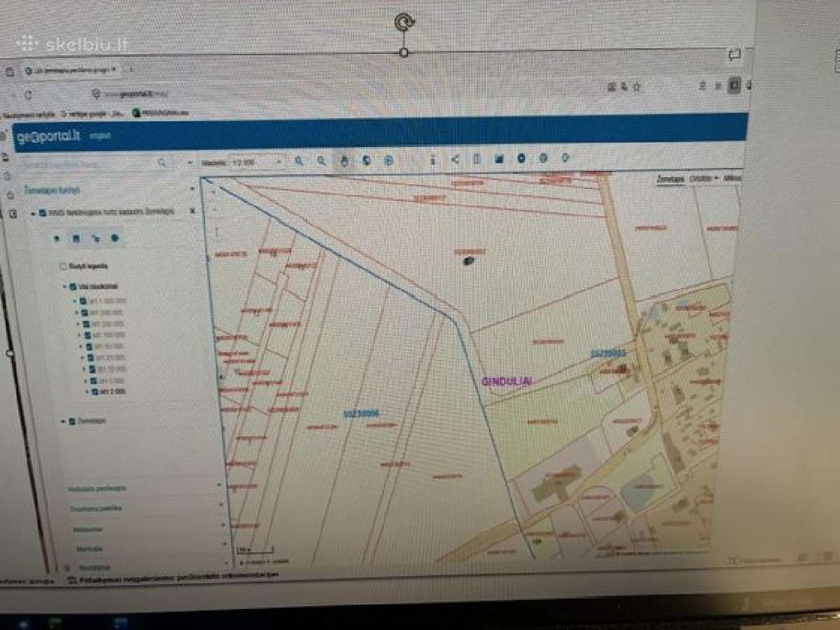This screenshot has height=630, width=840.
Task: Toggle the M1:1 000 000 layer checkbox
Action: 82,301
